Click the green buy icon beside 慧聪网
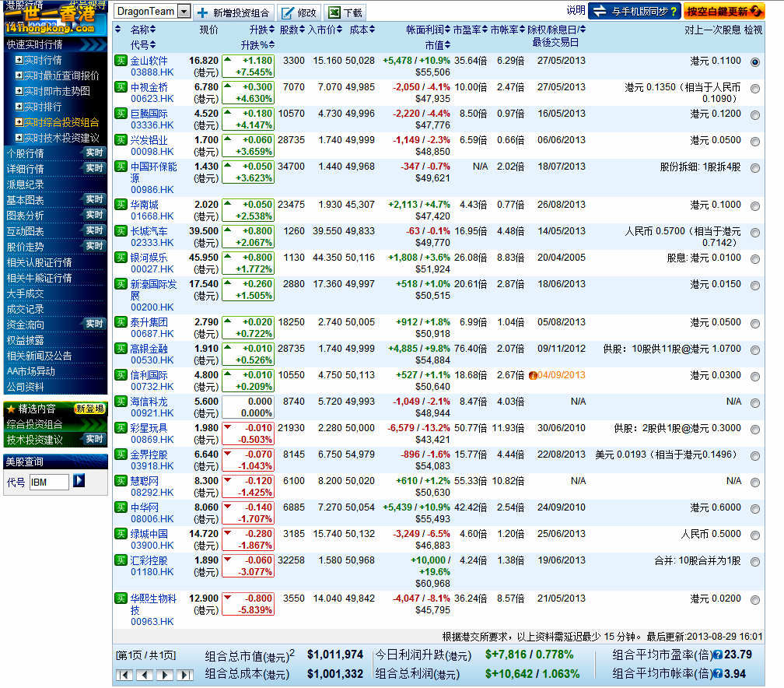Screen dimensions: 784x688 tap(121, 481)
